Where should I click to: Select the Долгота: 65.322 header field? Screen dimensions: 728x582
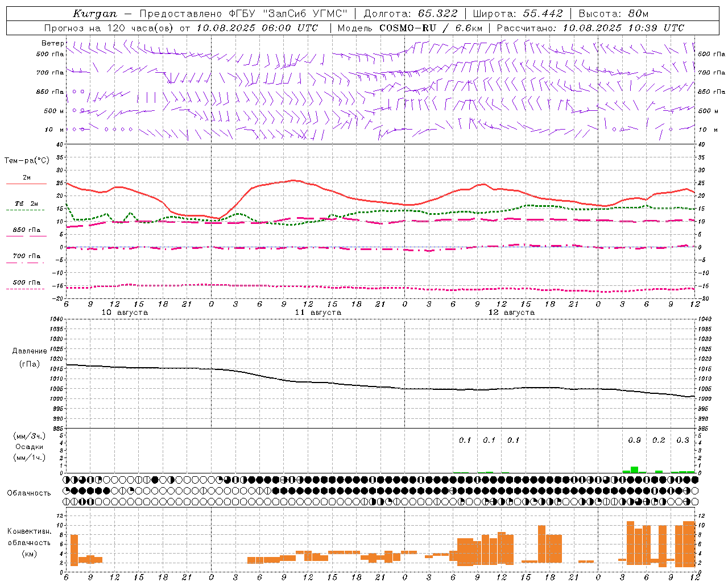pos(411,14)
